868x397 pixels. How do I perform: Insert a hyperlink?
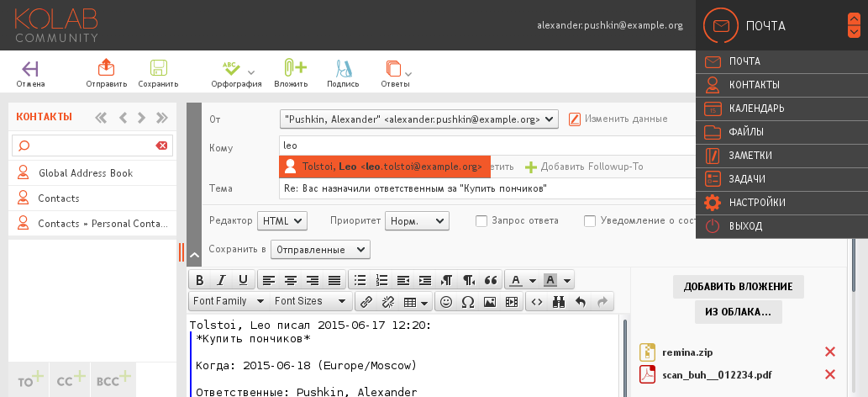click(366, 302)
